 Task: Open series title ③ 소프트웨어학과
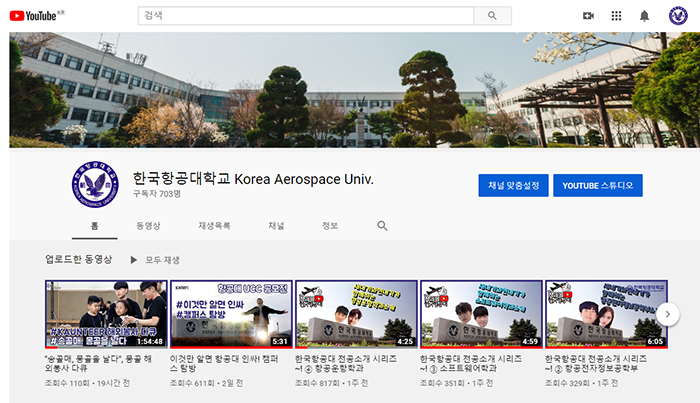(x=471, y=363)
